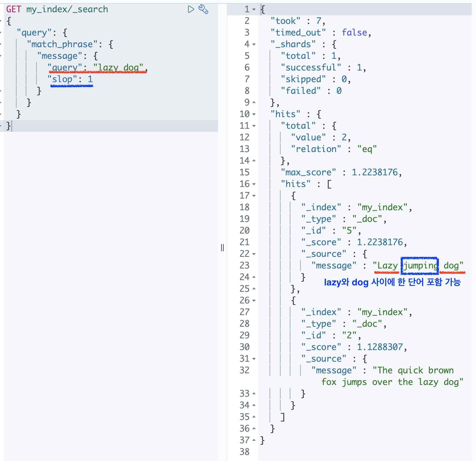Collapse the root response object on line 1
Viewport: 476px width, 461px height.
pyautogui.click(x=253, y=9)
